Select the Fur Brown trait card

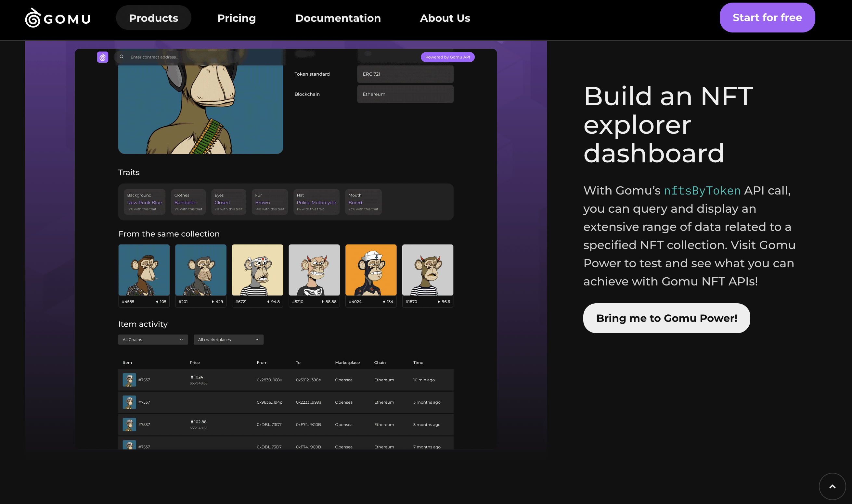[270, 202]
